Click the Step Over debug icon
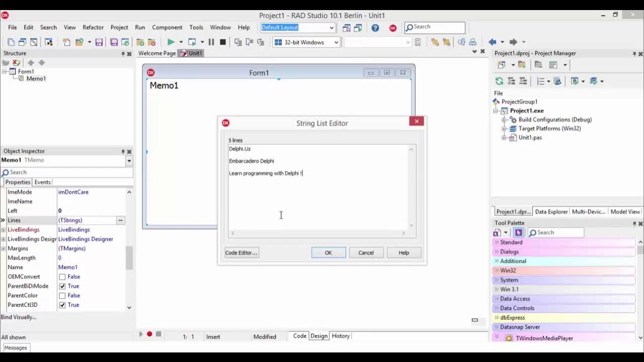This screenshot has width=644, height=362. [249, 42]
